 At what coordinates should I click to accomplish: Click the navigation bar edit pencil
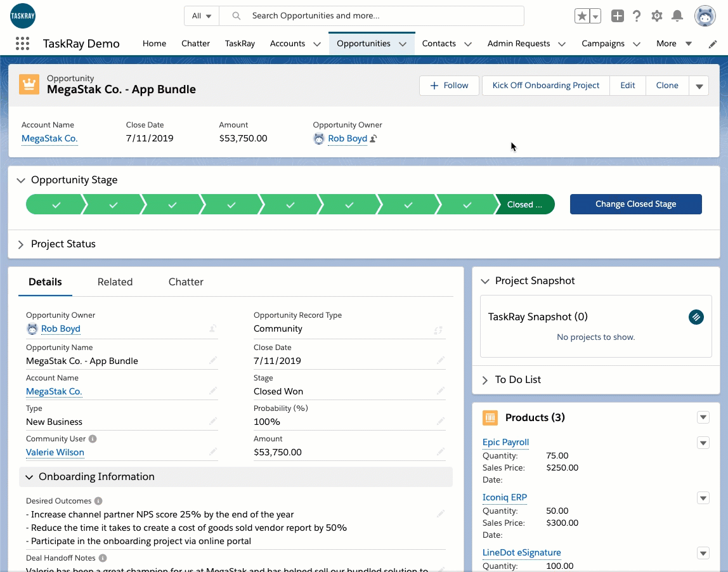coord(712,43)
